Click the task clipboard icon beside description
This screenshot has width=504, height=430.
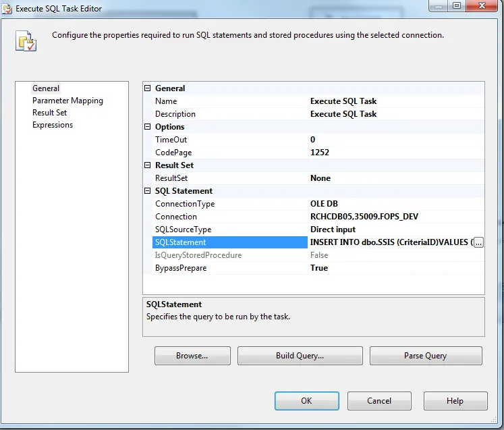(26, 41)
